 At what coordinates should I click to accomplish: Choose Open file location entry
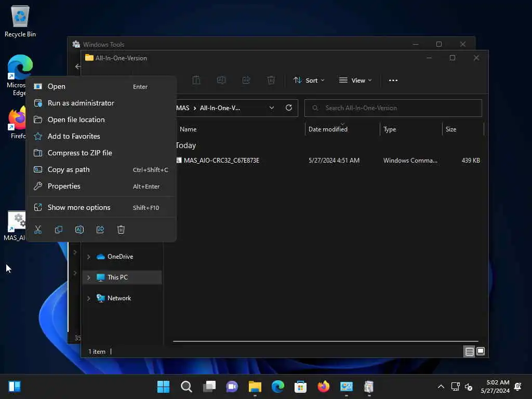coord(101,120)
